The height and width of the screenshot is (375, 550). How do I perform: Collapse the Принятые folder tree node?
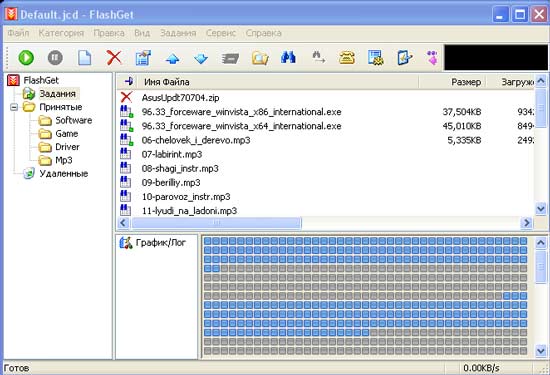(14, 107)
